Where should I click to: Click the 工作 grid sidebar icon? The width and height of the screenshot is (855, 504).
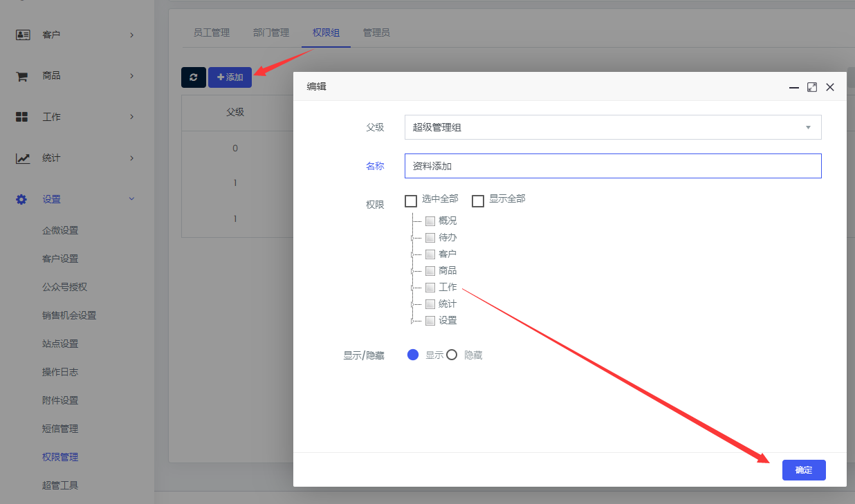point(21,117)
